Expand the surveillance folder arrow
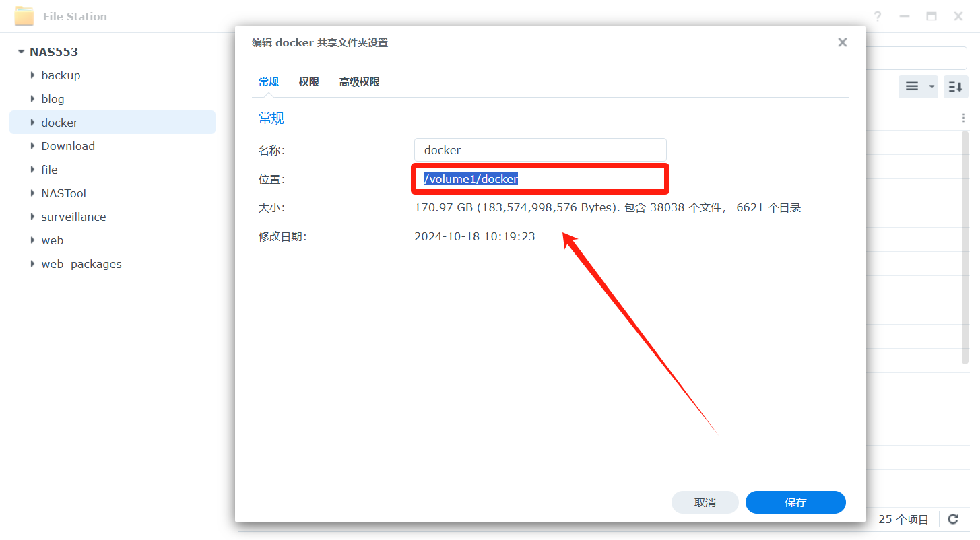Image resolution: width=980 pixels, height=540 pixels. (32, 217)
